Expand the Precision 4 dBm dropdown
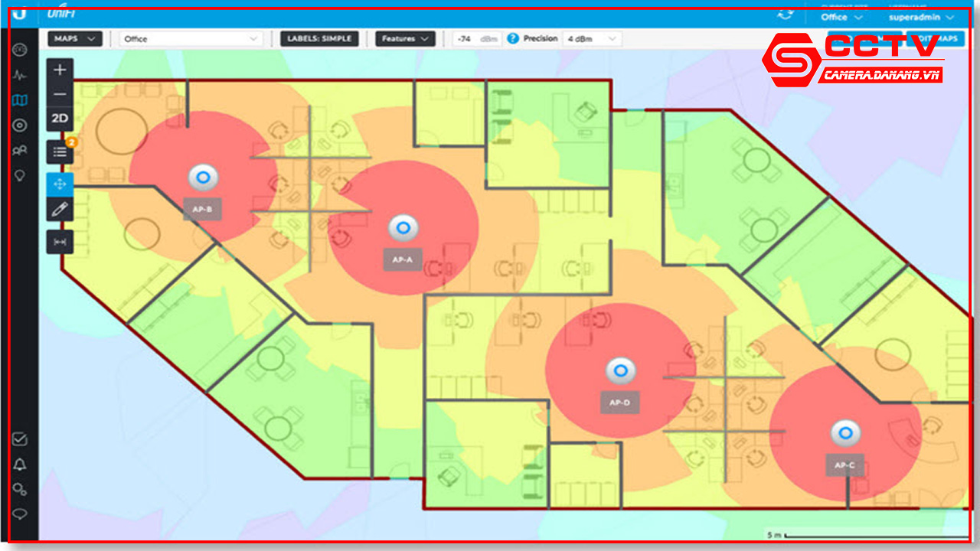980x551 pixels. pos(591,38)
